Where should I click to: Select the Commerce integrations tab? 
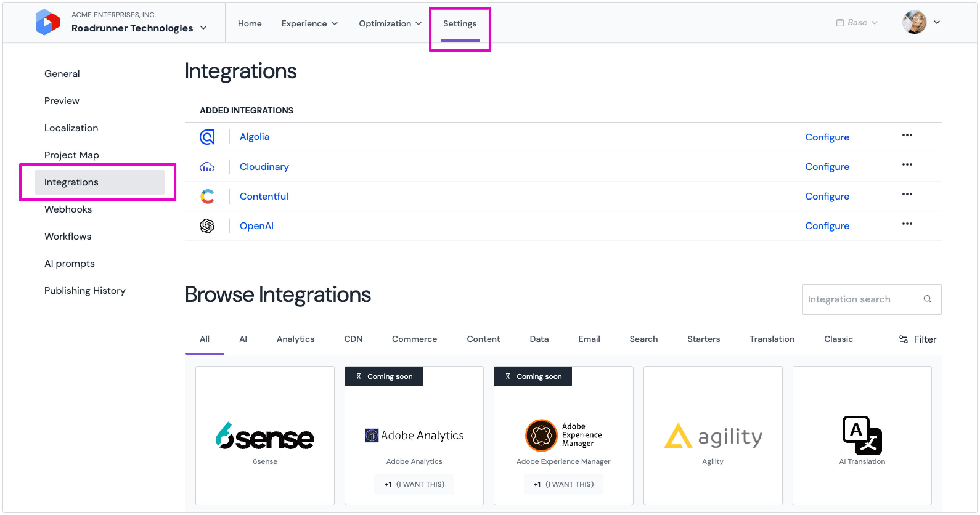tap(414, 339)
